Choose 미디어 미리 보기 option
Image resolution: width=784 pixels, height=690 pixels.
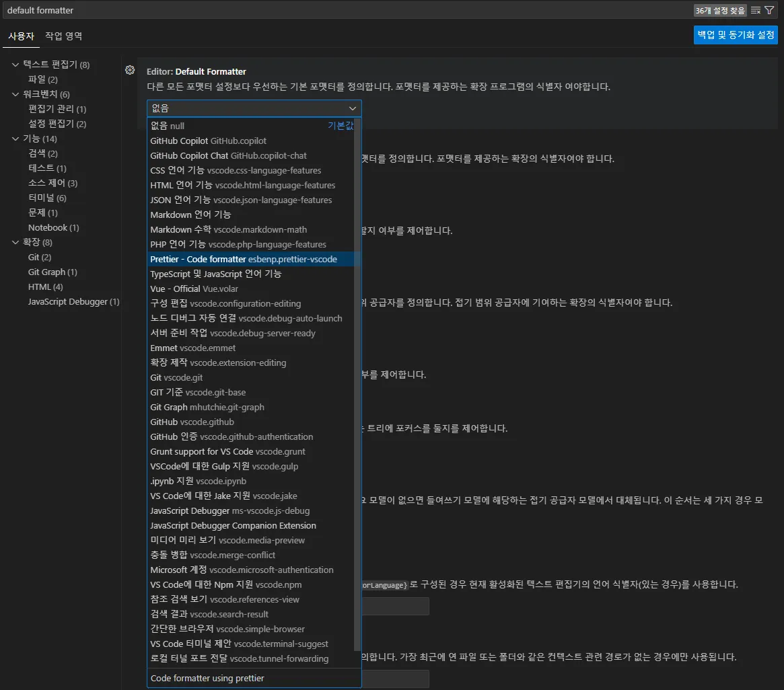(x=251, y=540)
